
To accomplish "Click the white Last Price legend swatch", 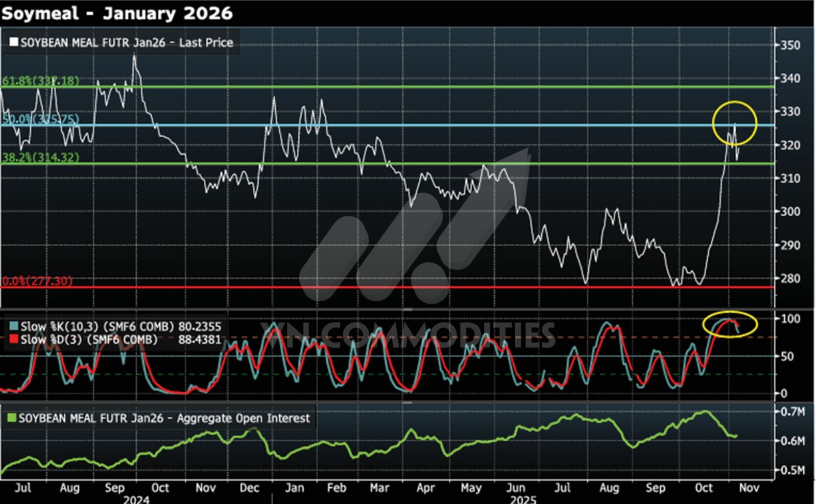I will pyautogui.click(x=14, y=42).
